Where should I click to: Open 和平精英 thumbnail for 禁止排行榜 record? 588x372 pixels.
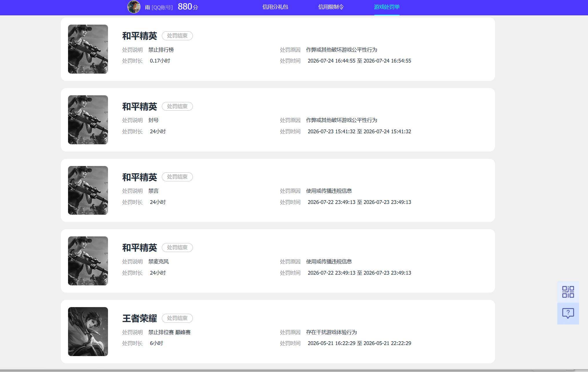[88, 49]
